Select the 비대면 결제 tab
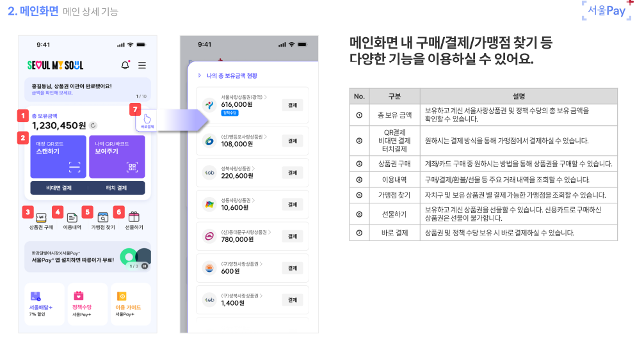 [x=59, y=187]
